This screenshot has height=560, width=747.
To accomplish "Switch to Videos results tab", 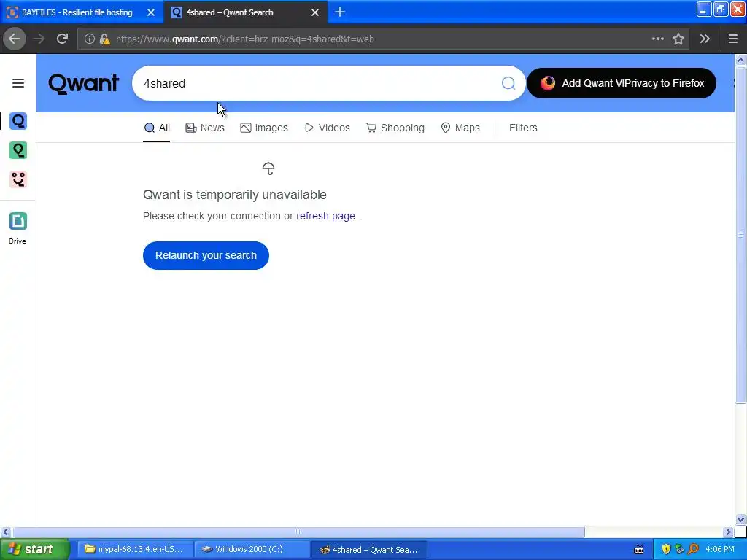I will [x=328, y=128].
